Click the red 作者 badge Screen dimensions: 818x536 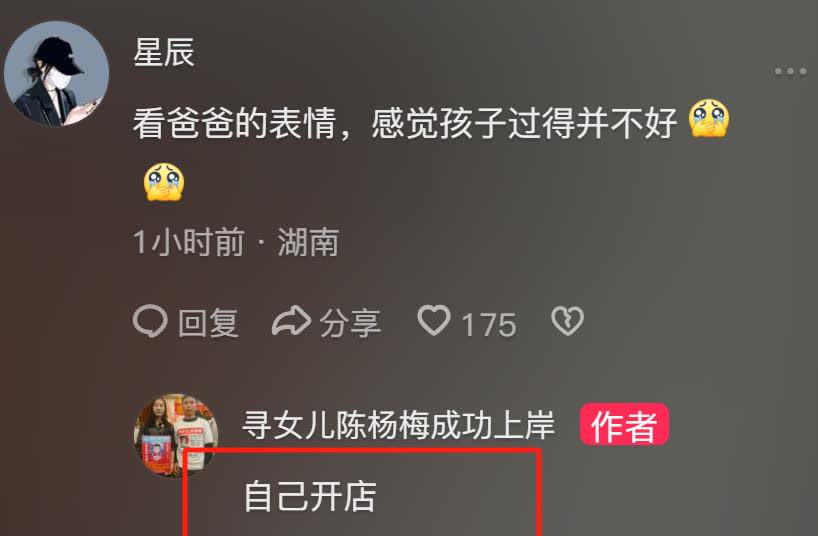(x=624, y=425)
